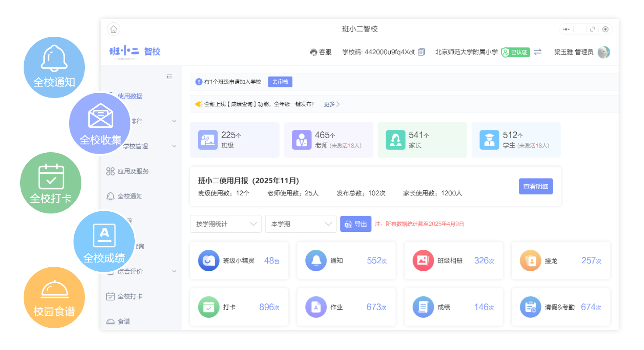Expand the 综合评价 sidebar menu
This screenshot has height=350, width=644.
pos(174,271)
